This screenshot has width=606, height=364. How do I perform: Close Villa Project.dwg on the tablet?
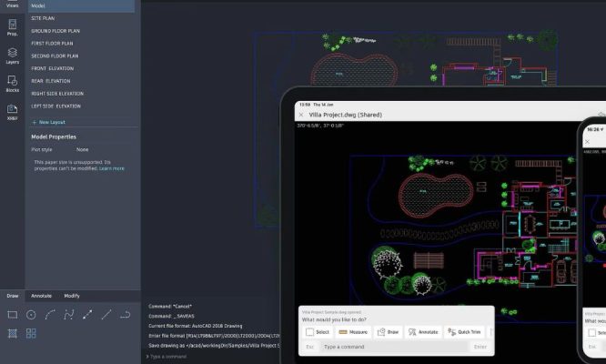[x=301, y=115]
